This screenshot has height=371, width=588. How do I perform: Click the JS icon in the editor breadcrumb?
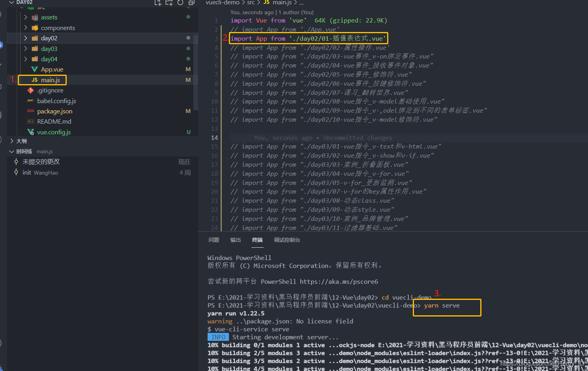point(266,2)
